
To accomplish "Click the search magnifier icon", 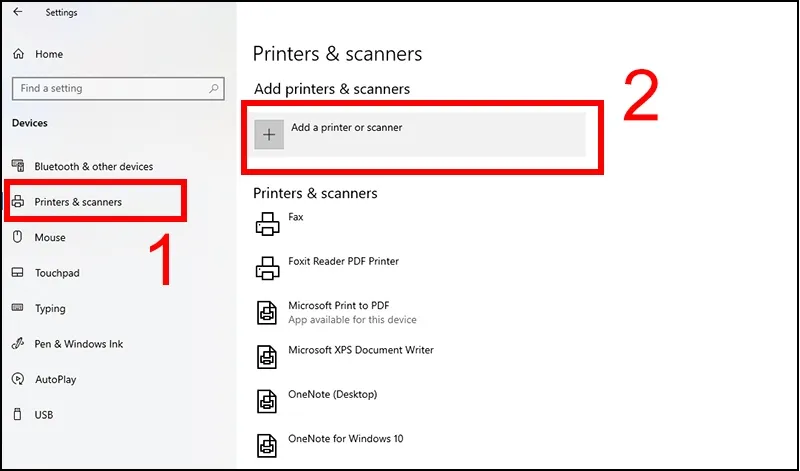I will click(x=214, y=88).
